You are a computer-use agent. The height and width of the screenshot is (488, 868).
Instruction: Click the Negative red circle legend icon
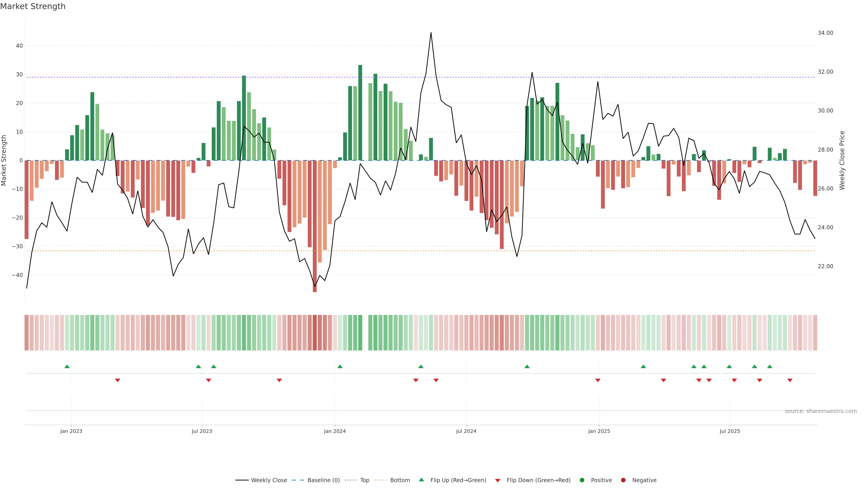click(623, 480)
